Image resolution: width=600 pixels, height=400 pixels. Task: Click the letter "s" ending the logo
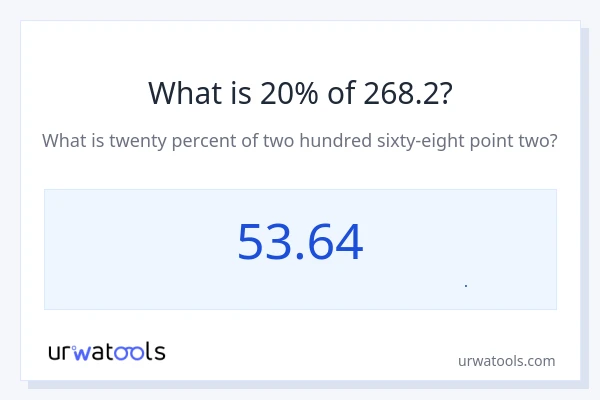click(159, 352)
